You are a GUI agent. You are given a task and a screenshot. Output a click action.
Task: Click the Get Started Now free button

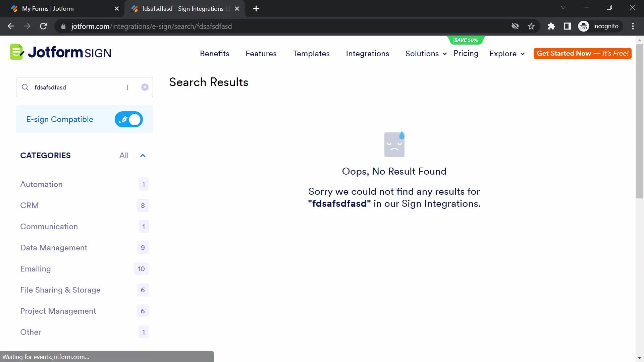point(583,53)
